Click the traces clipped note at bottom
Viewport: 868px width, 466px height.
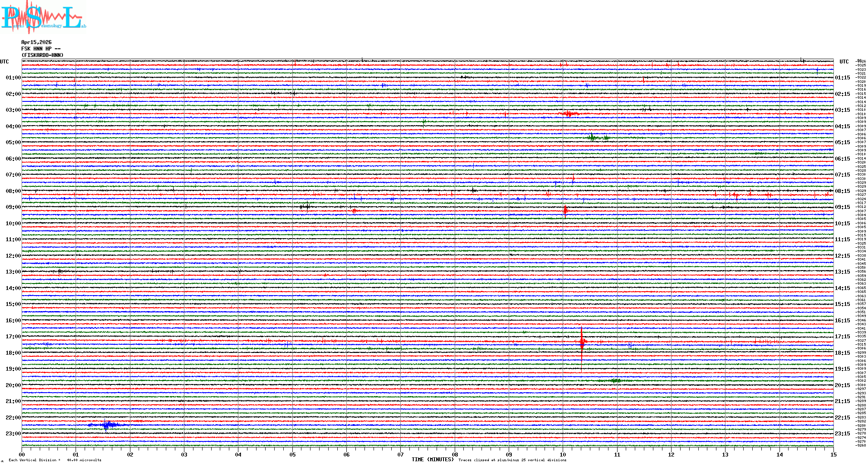coord(512,460)
